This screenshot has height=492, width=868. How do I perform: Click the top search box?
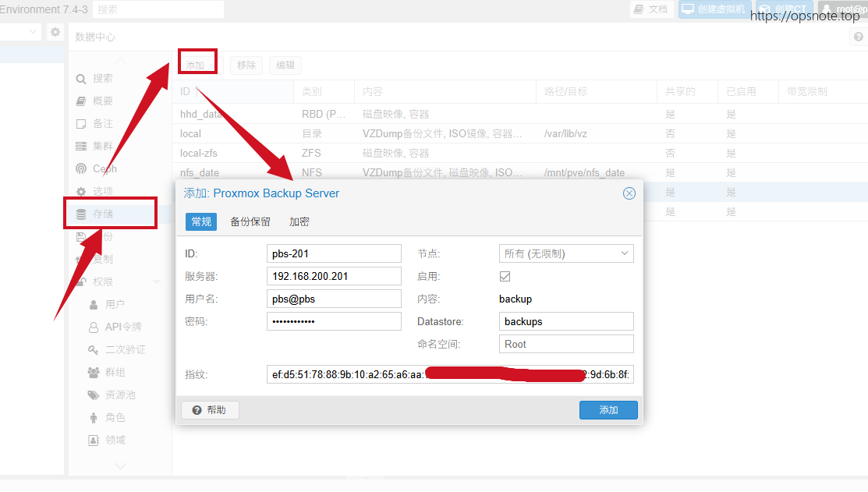pos(158,9)
